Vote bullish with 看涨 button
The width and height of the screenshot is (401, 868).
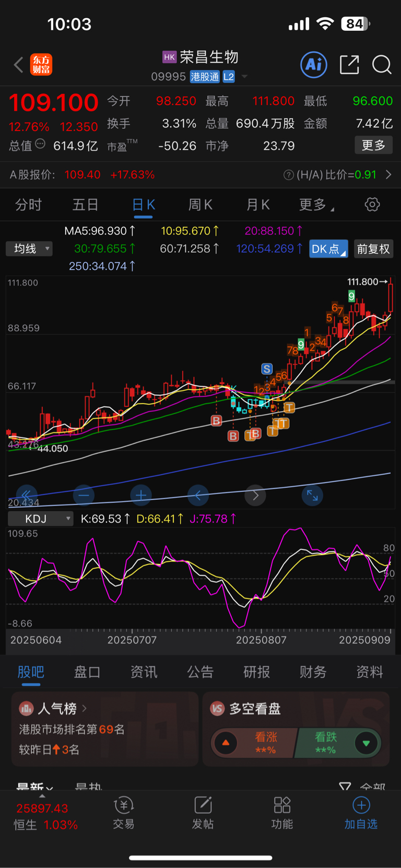coord(254,743)
